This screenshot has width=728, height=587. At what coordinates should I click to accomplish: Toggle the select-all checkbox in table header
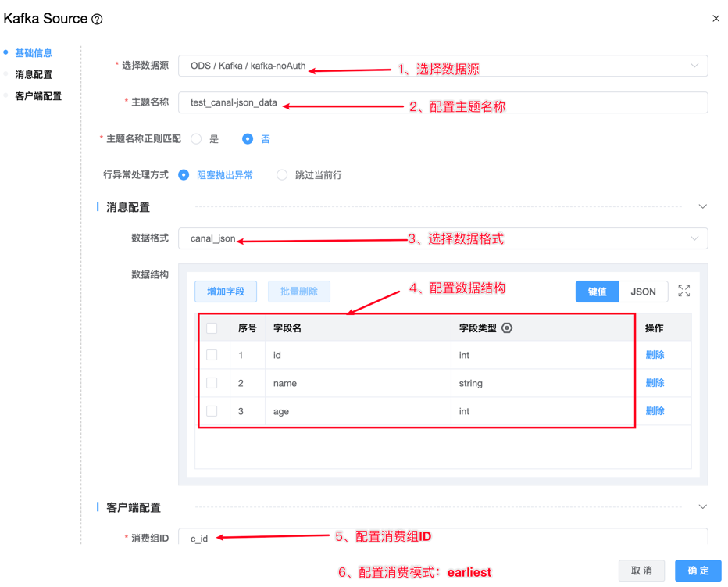pyautogui.click(x=212, y=328)
